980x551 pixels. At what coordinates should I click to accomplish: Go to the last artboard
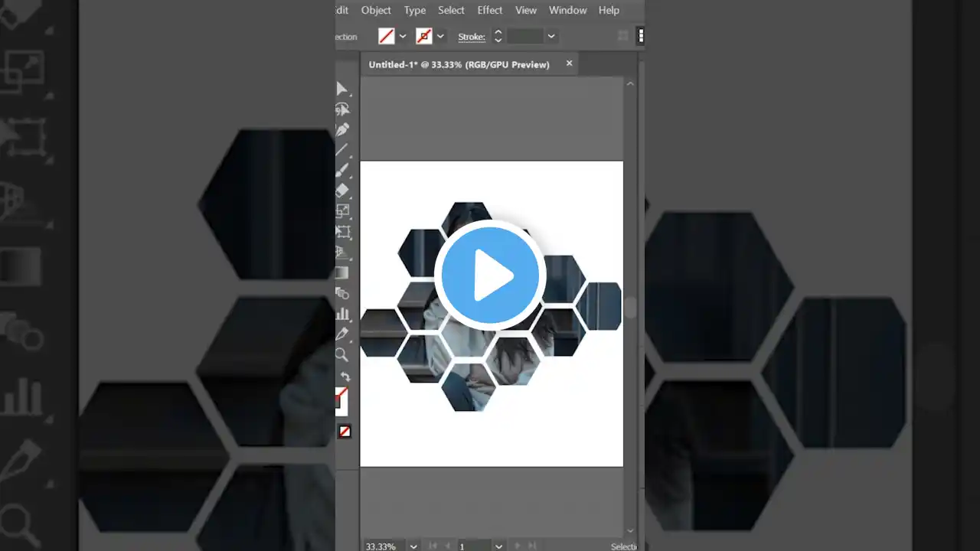tap(533, 546)
